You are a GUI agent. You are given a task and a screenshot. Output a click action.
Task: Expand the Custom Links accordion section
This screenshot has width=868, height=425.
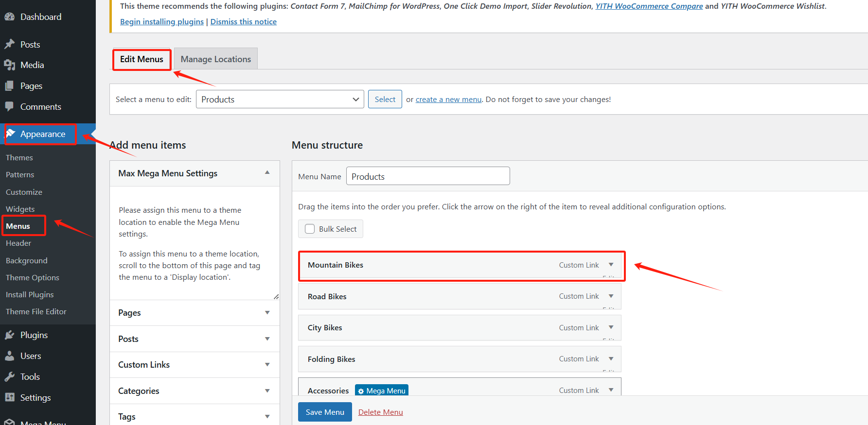267,364
